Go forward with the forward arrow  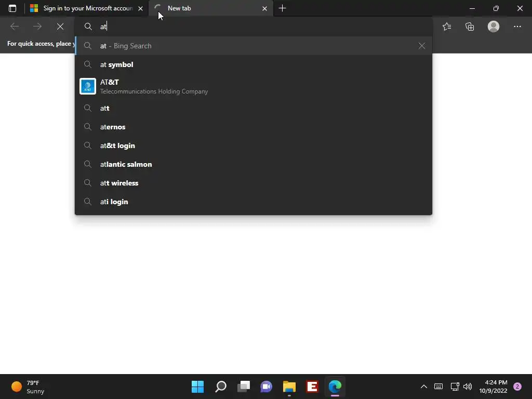tap(37, 26)
